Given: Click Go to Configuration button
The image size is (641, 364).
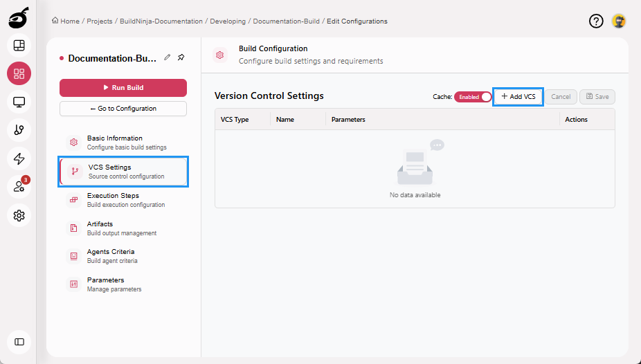Looking at the screenshot, I should click(x=123, y=109).
